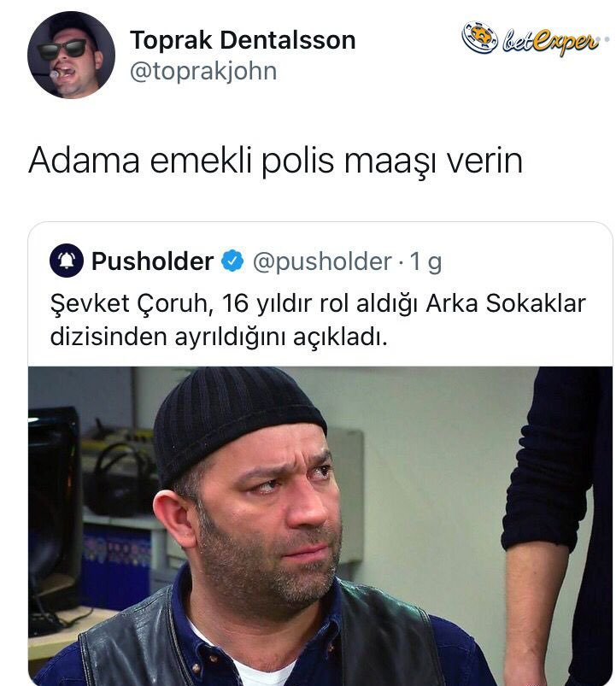Open the Pusholder bell avatar icon
Viewport: 616px width, 686px height.
(x=67, y=261)
